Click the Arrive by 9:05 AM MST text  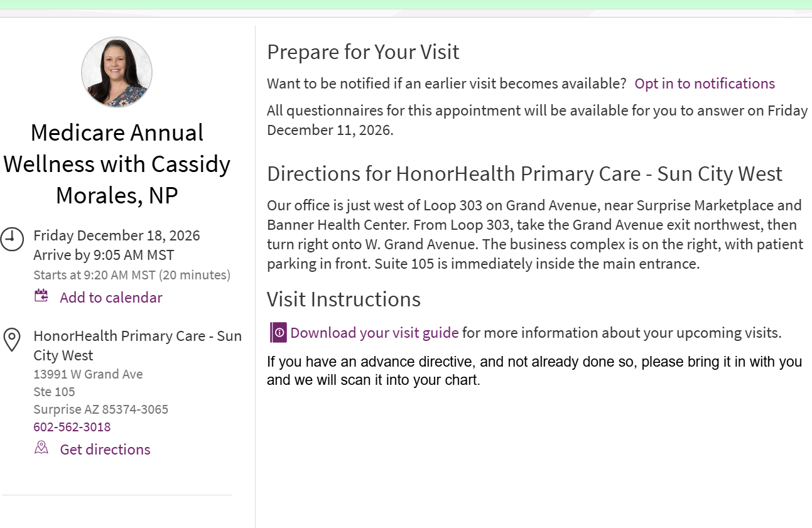(104, 255)
